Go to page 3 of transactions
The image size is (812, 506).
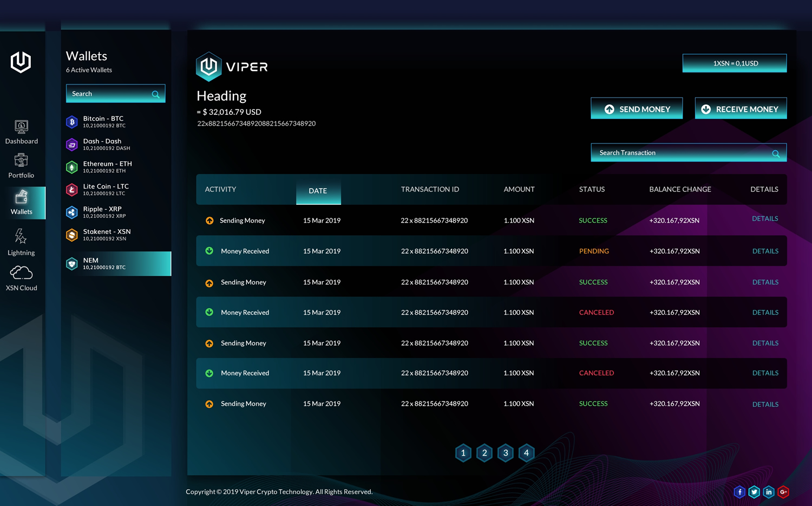coord(506,453)
